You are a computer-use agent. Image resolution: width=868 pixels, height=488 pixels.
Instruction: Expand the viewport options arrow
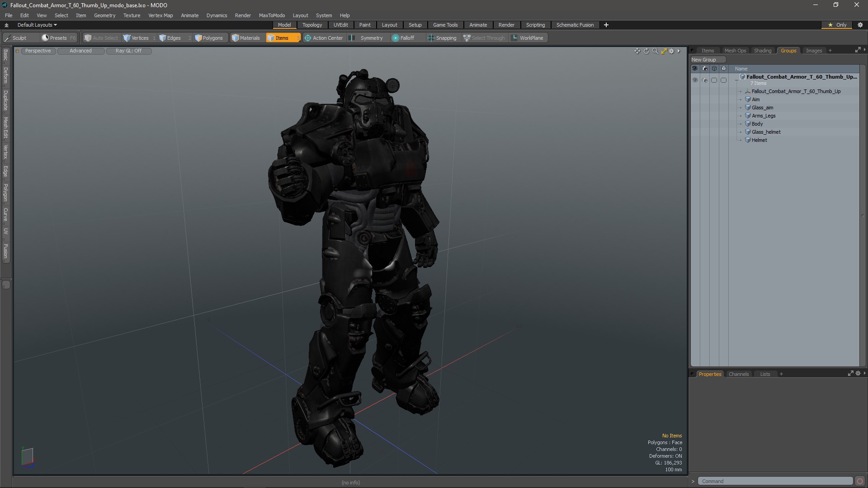[x=679, y=51]
